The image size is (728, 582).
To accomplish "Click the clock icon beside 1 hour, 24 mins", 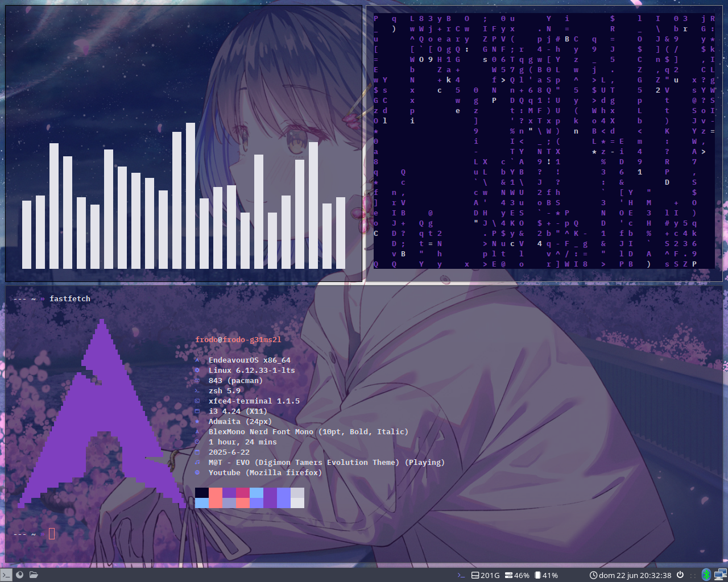I will click(197, 442).
